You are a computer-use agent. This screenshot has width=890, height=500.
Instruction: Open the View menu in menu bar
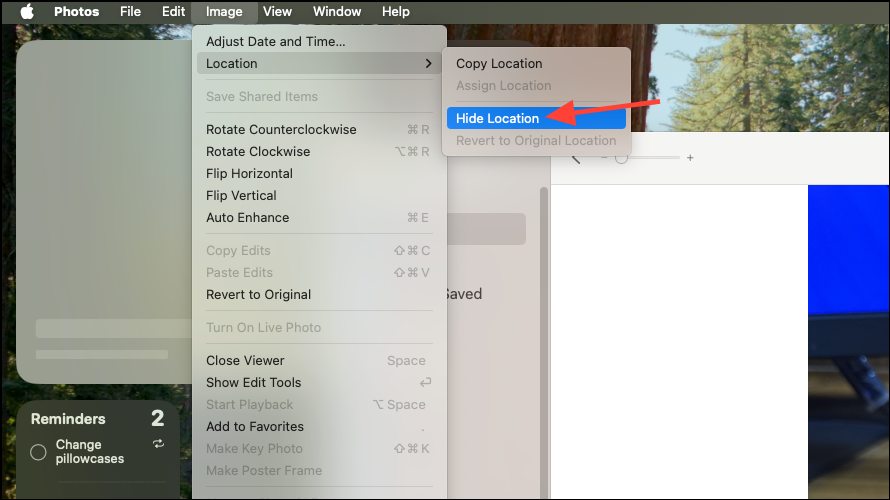click(277, 12)
